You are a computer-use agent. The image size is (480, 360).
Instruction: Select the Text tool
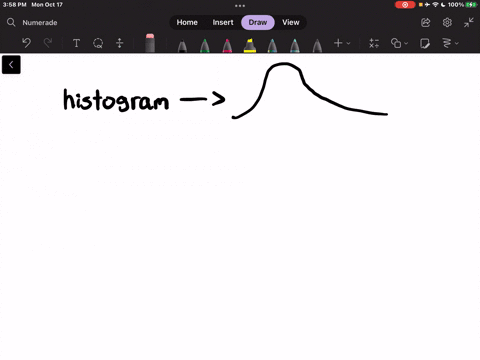pos(76,43)
